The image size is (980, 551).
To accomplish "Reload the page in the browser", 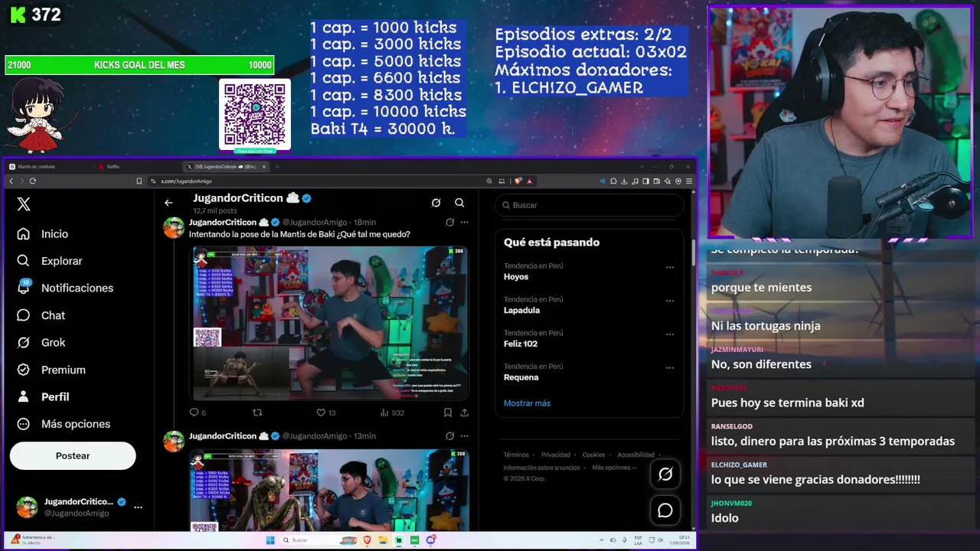I will click(32, 181).
